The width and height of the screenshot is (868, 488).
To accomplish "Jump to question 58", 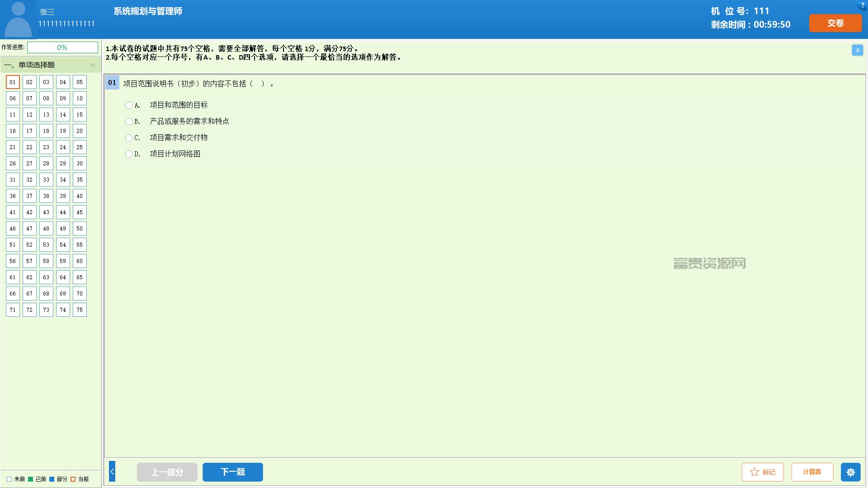I will 46,261.
